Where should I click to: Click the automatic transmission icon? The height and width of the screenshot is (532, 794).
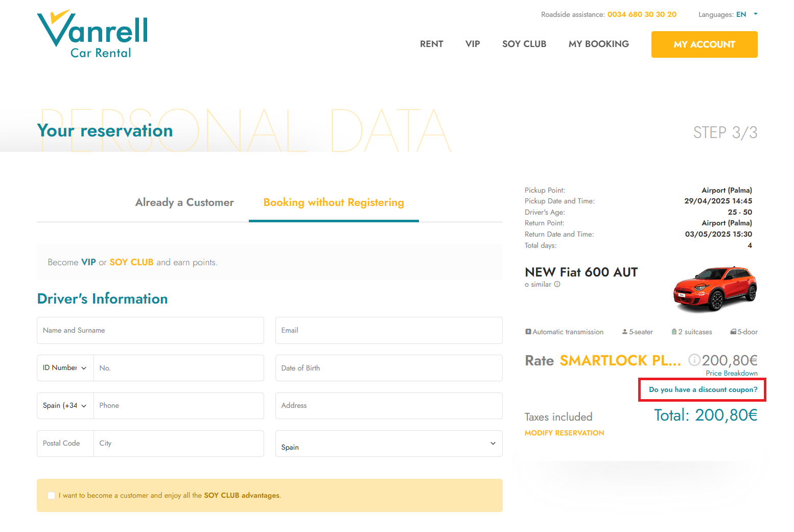(x=528, y=332)
